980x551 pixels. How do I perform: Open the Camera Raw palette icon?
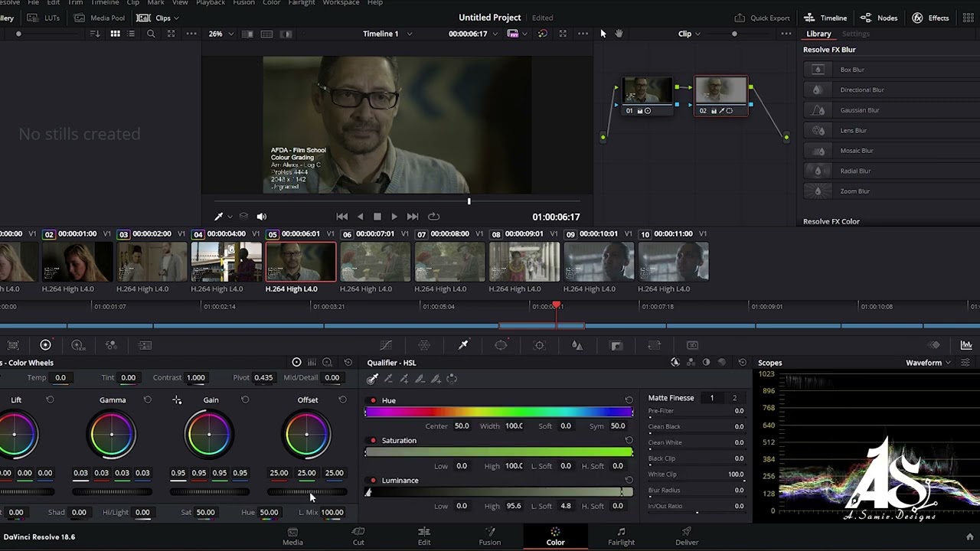[13, 345]
